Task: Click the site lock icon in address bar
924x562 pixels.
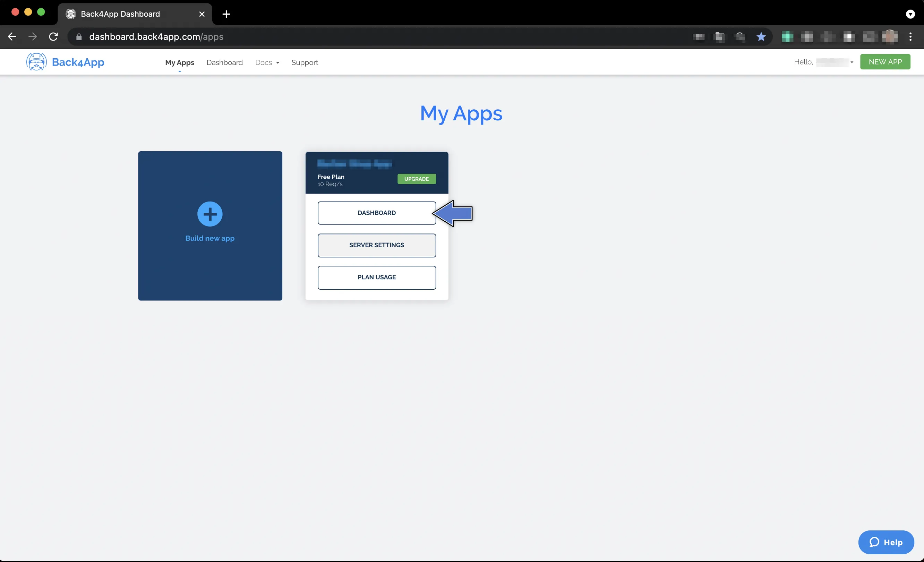Action: tap(79, 37)
